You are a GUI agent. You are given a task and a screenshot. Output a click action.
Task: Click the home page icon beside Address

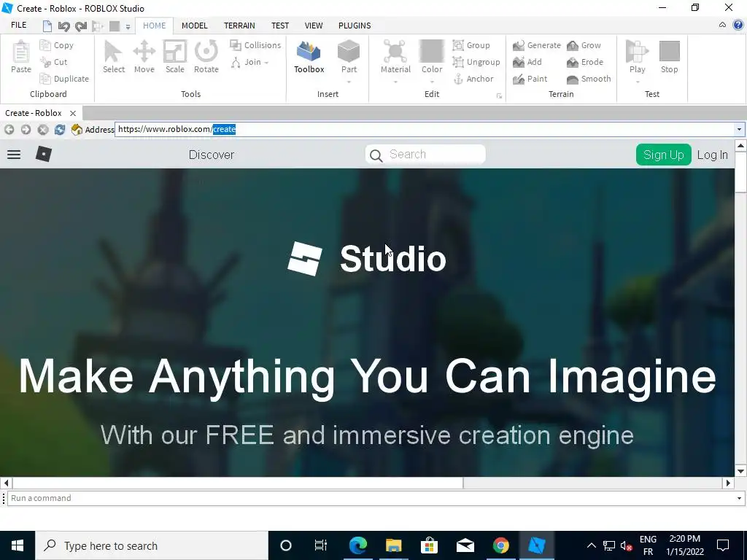click(76, 130)
